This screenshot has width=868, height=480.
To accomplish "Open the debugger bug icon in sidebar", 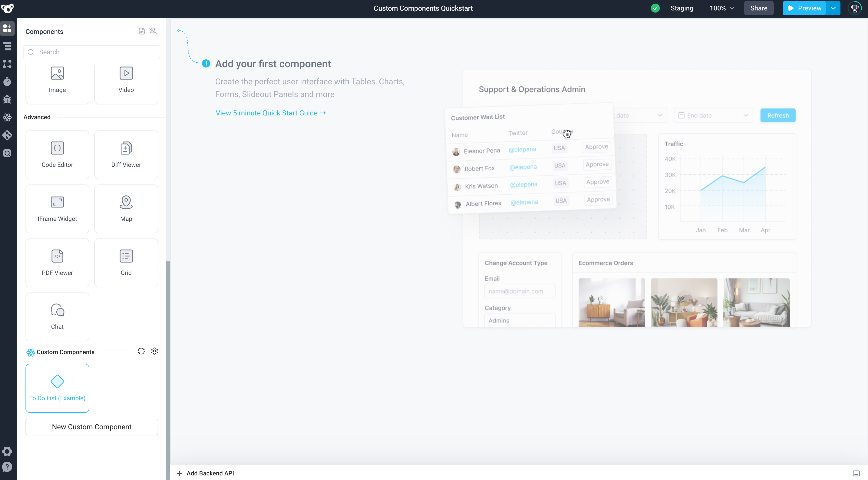I will (x=7, y=100).
